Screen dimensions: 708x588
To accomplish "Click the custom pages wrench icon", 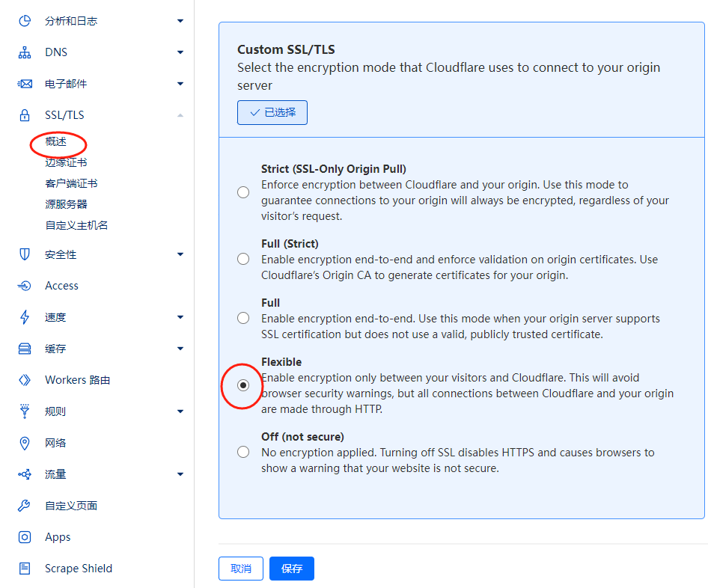I will pos(25,506).
